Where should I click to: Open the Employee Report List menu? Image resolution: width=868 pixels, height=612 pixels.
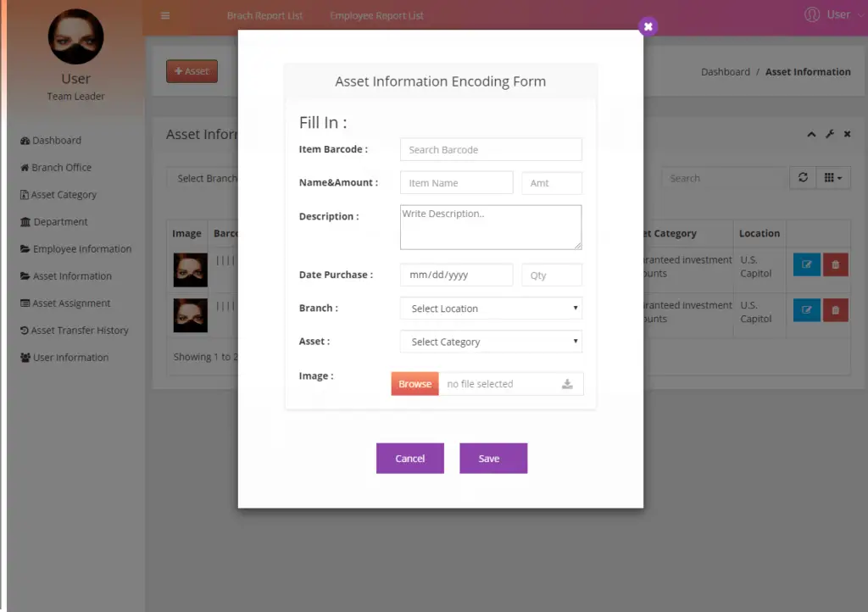coord(376,14)
